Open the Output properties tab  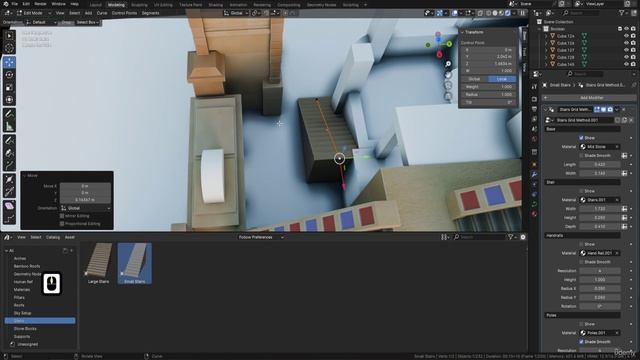534,109
